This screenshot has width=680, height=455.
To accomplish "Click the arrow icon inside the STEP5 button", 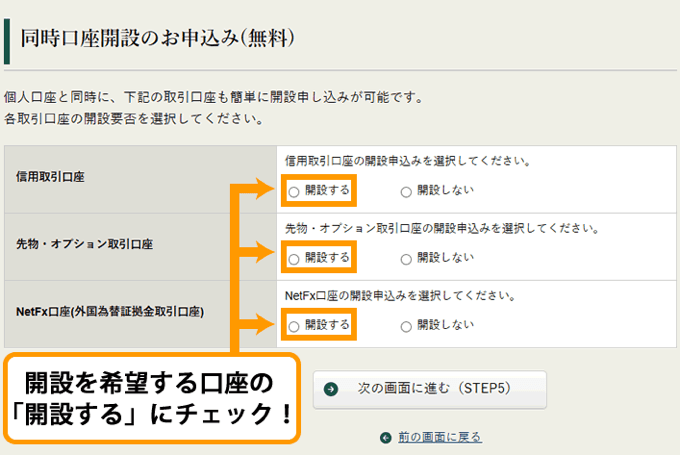I will point(331,390).
